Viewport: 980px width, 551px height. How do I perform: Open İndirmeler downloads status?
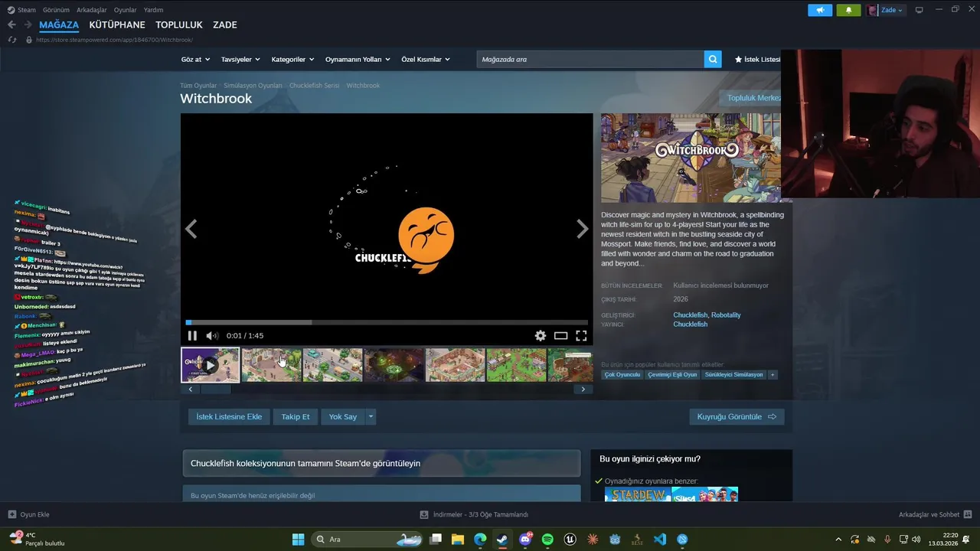pyautogui.click(x=475, y=514)
